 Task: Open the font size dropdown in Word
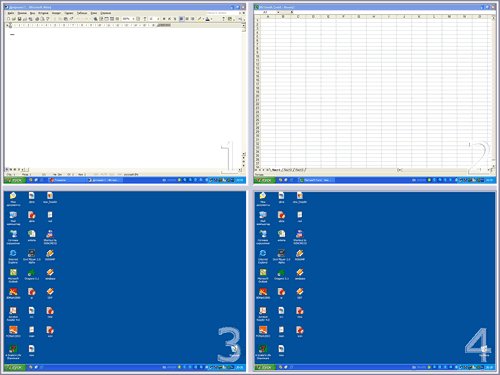coord(158,19)
